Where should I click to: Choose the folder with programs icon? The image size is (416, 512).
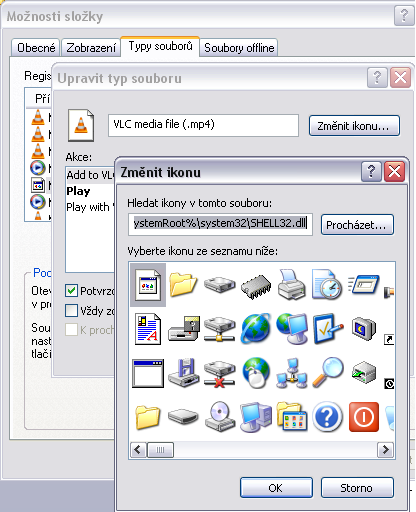(x=292, y=417)
